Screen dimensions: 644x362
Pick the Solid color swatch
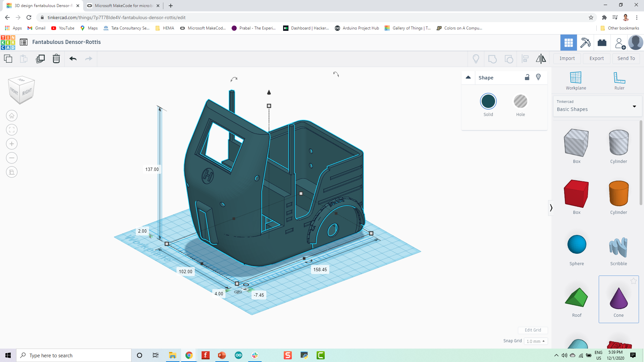(488, 102)
